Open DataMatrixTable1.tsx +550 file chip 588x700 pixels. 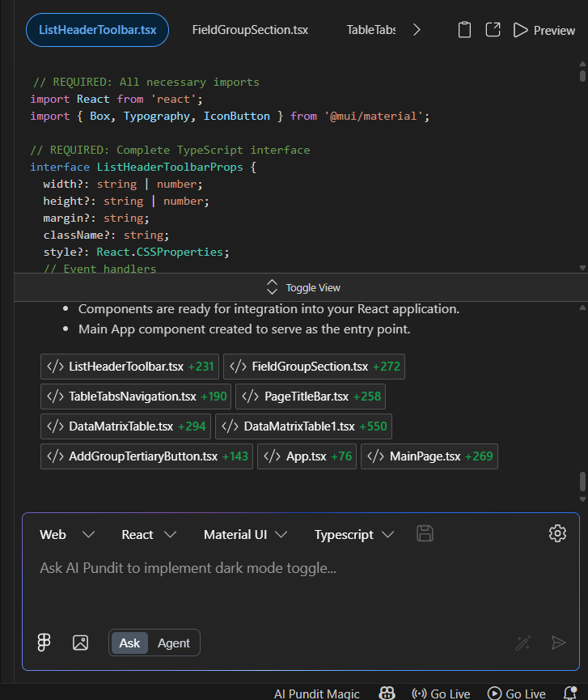click(x=304, y=426)
